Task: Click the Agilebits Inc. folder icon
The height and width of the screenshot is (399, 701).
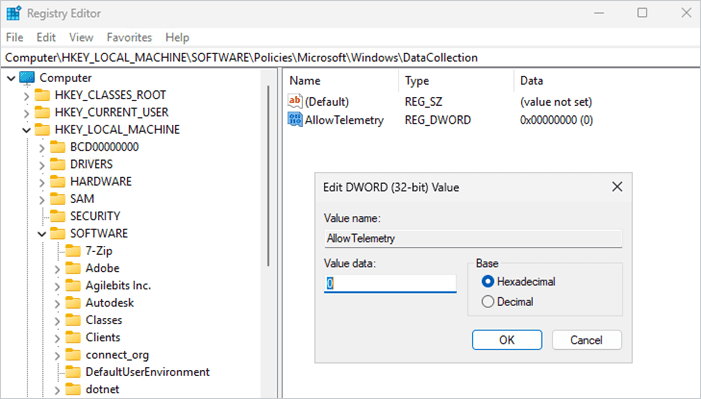Action: 73,285
